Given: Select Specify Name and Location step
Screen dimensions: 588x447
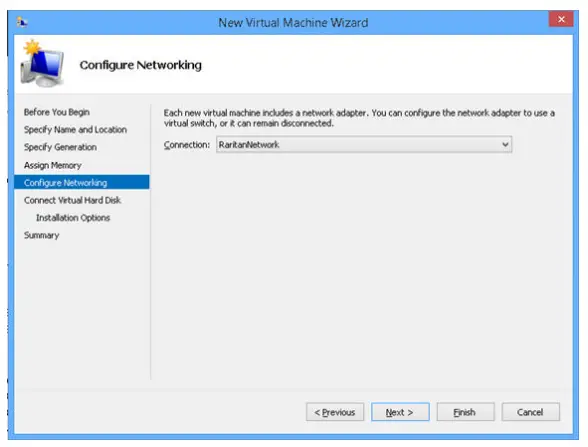Looking at the screenshot, I should pos(75,130).
